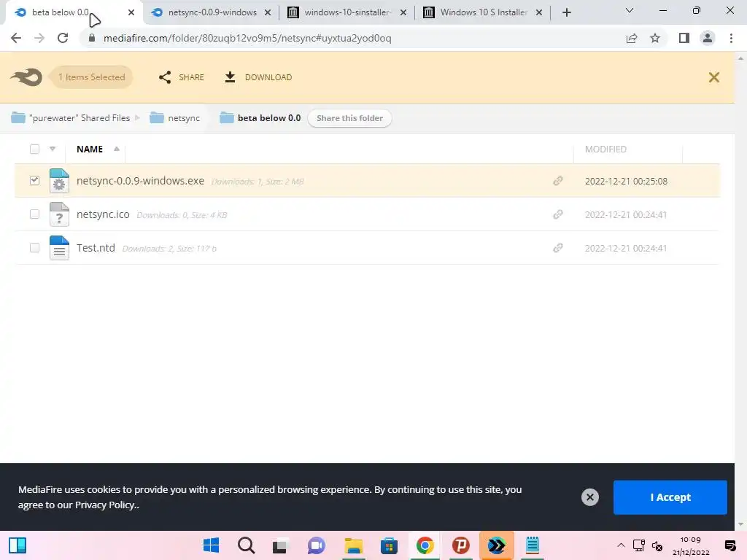Image resolution: width=747 pixels, height=560 pixels.
Task: Open Microsoft Store from the taskbar
Action: (x=390, y=545)
